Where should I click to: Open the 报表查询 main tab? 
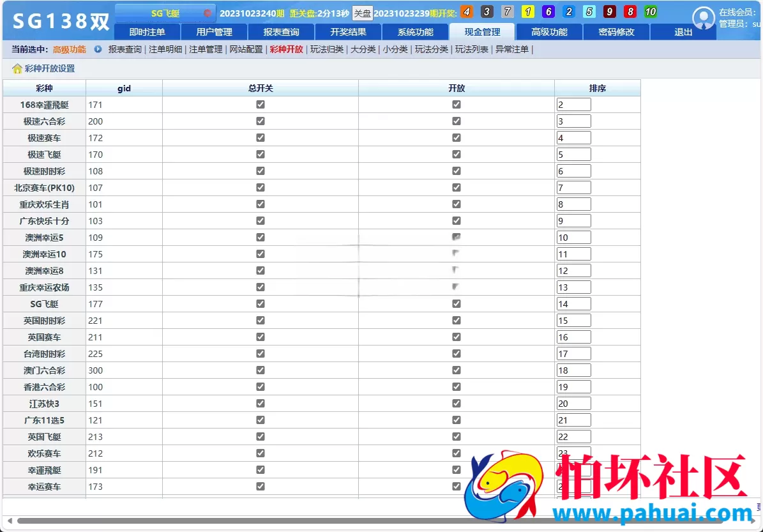pos(281,32)
